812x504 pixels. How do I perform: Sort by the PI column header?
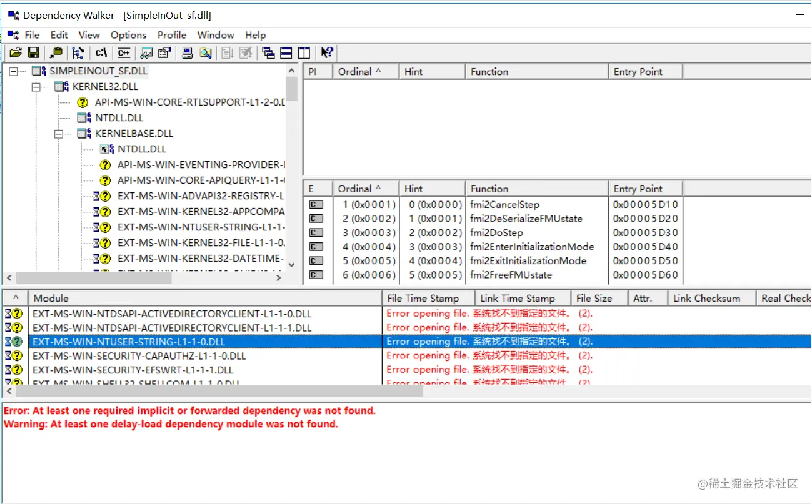click(318, 72)
